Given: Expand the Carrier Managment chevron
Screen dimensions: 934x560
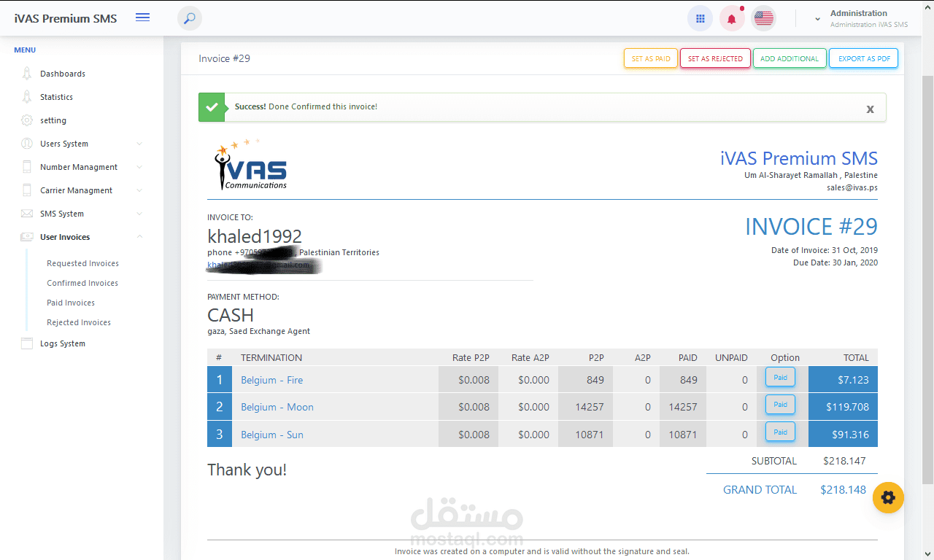Looking at the screenshot, I should [x=139, y=190].
